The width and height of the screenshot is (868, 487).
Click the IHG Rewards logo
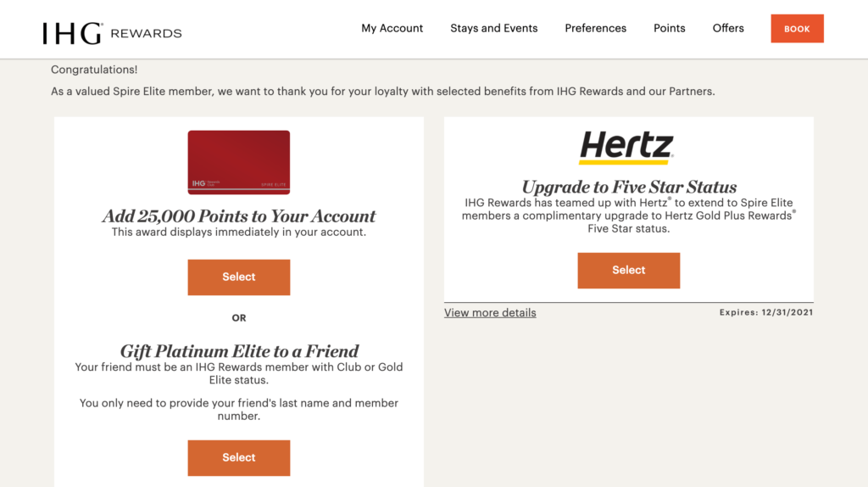[x=113, y=33]
